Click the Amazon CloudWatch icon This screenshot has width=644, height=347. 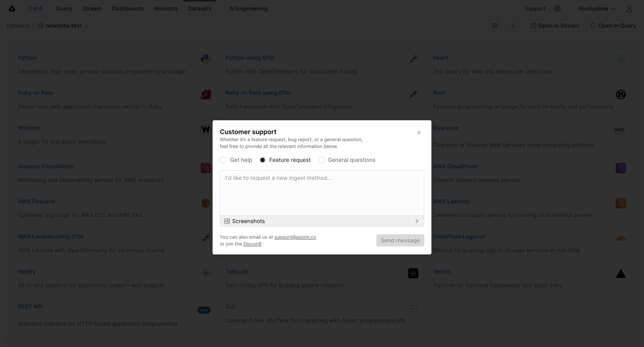206,168
